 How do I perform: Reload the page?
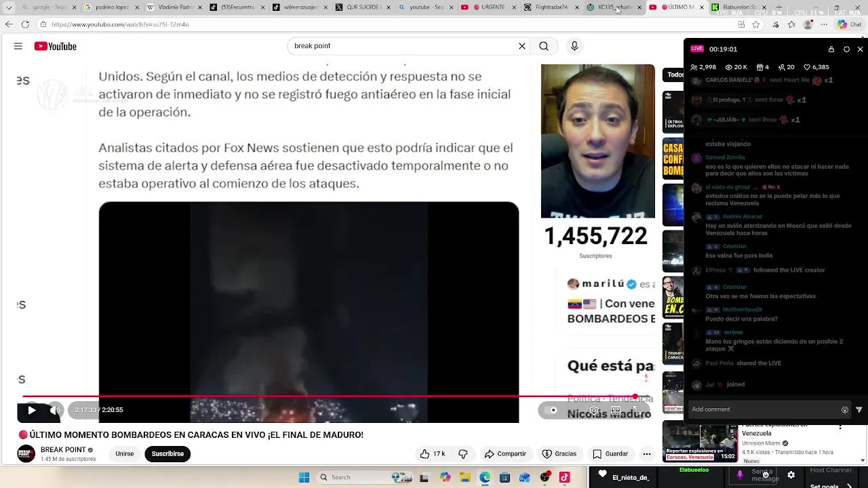(x=25, y=24)
